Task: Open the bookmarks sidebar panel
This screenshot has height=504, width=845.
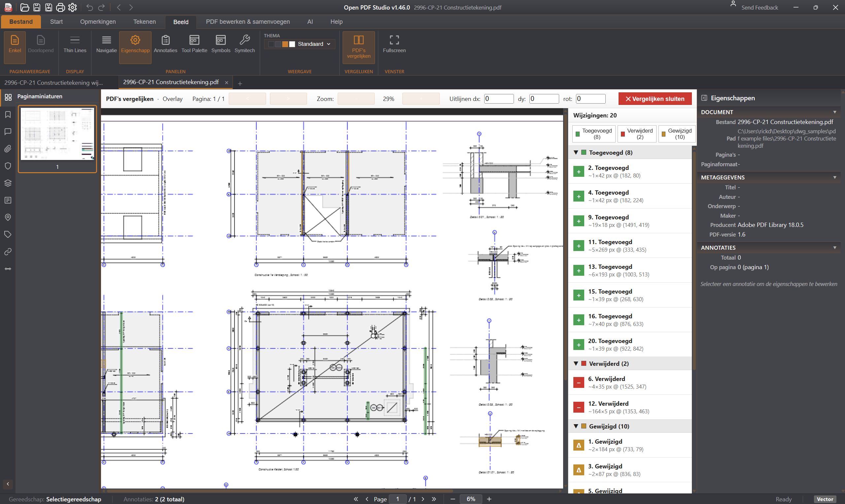Action: [8, 114]
